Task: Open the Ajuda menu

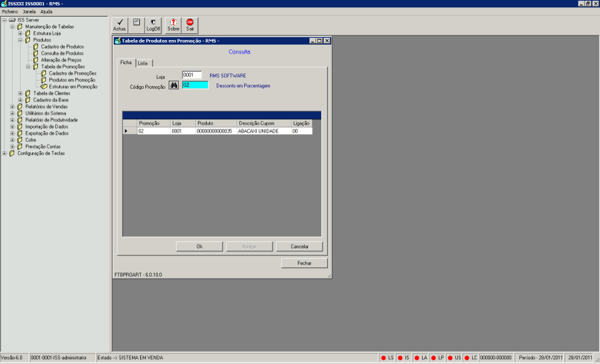Action: tap(46, 12)
